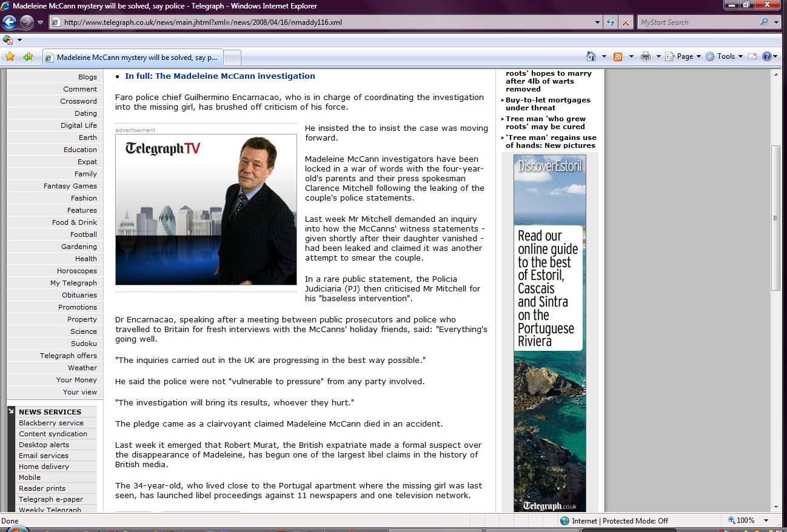Open the zoom level dropdown arrow
The width and height of the screenshot is (787, 532).
coord(766,520)
